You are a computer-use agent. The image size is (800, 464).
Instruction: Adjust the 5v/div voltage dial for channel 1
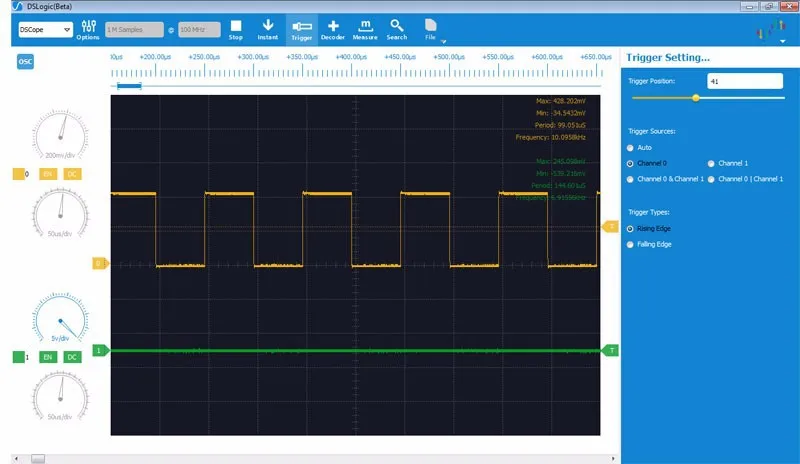click(x=61, y=318)
